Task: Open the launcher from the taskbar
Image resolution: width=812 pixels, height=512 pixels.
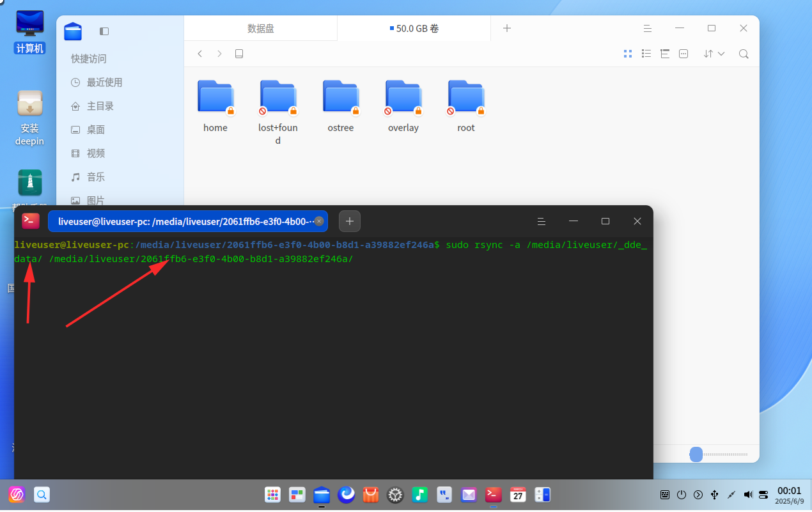Action: pos(17,494)
